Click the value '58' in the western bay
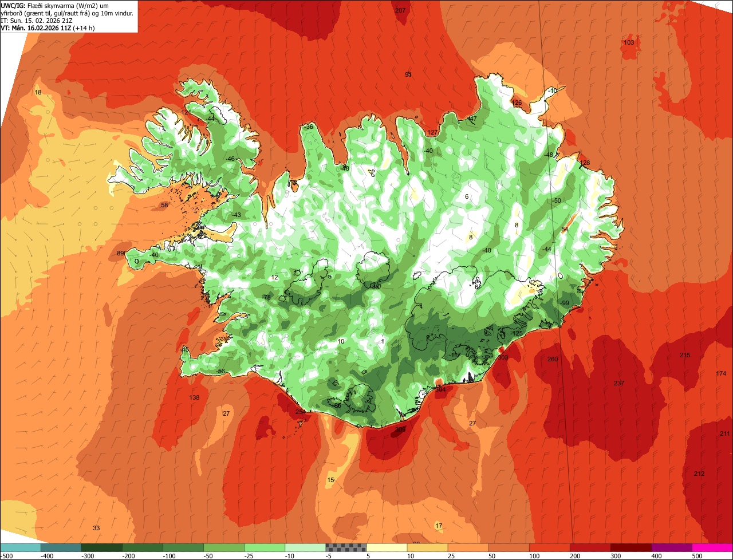Screen dimensions: 733x560 (x=164, y=206)
